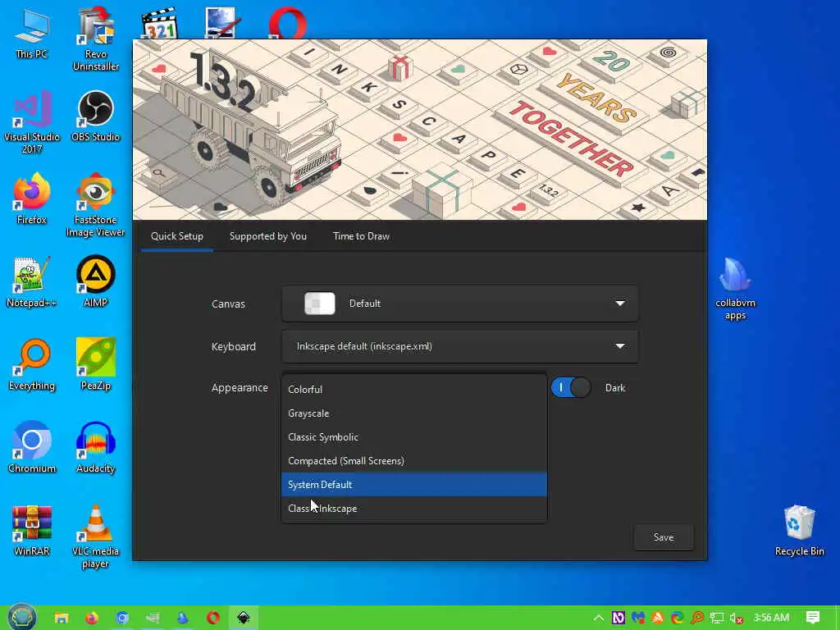Image resolution: width=840 pixels, height=630 pixels.
Task: Switch to Supported by You tab
Action: click(268, 236)
